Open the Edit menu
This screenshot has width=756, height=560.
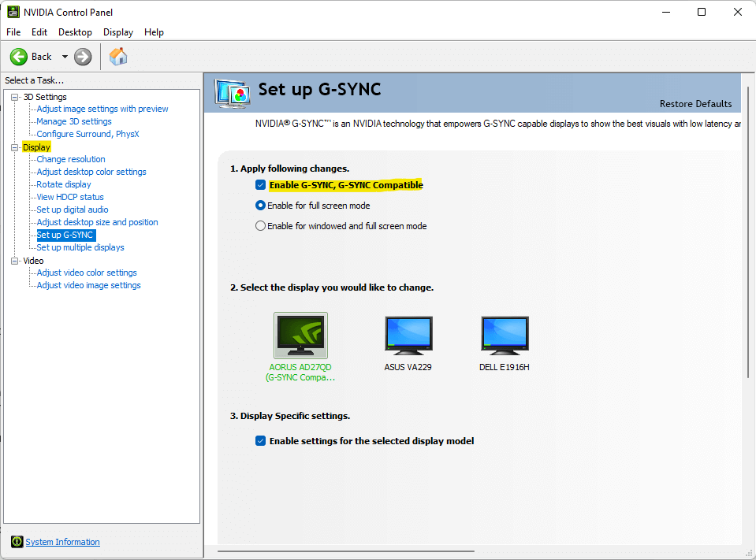[x=39, y=32]
